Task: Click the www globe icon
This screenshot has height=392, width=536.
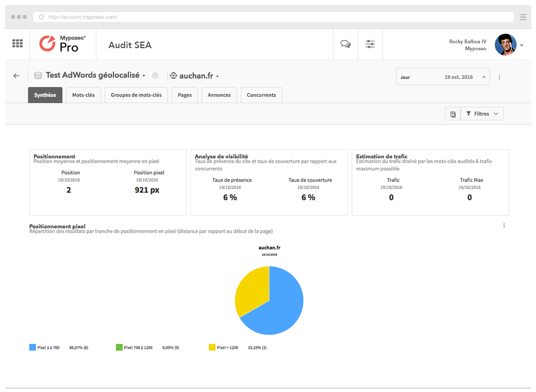Action: pyautogui.click(x=173, y=76)
